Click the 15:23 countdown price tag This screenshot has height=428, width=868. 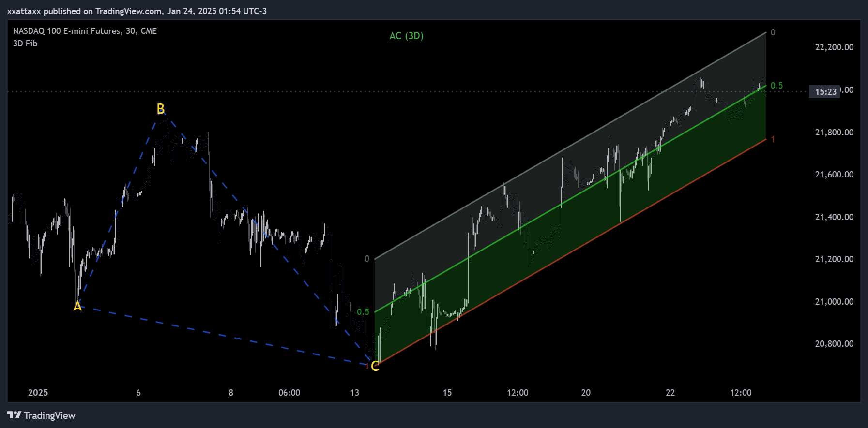[x=825, y=91]
